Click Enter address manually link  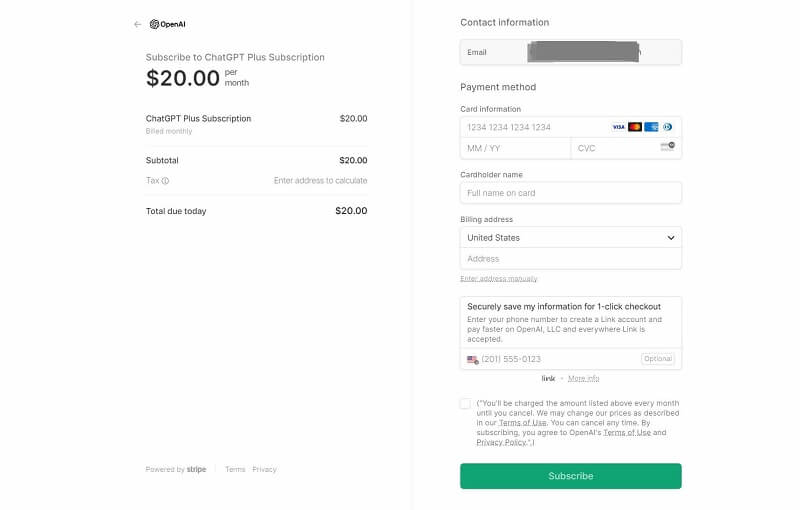498,279
